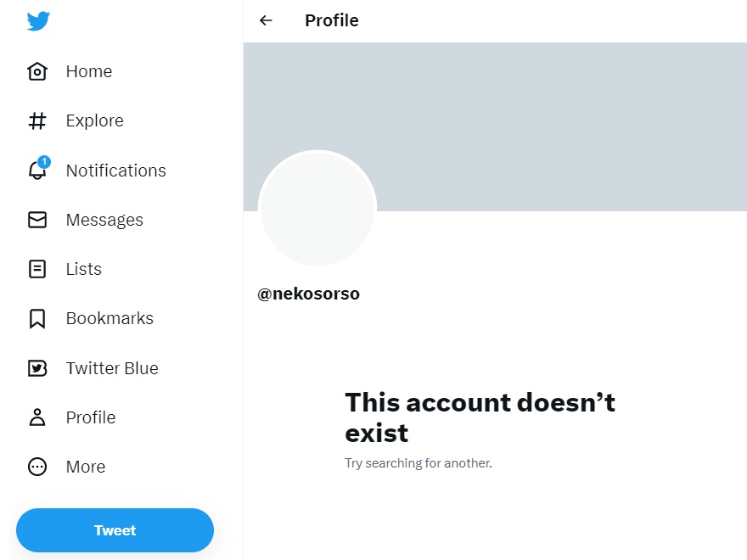Select the Explore text label in sidebar
Viewport: 747px width, 560px height.
94,120
